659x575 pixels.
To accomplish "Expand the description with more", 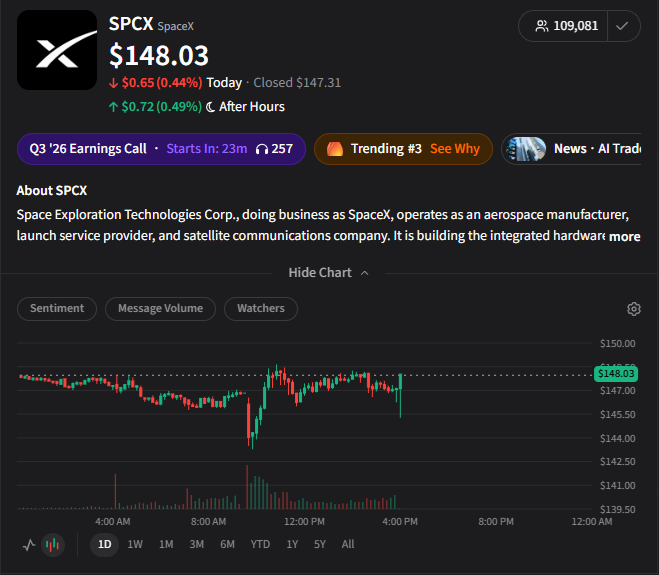I will pos(625,237).
